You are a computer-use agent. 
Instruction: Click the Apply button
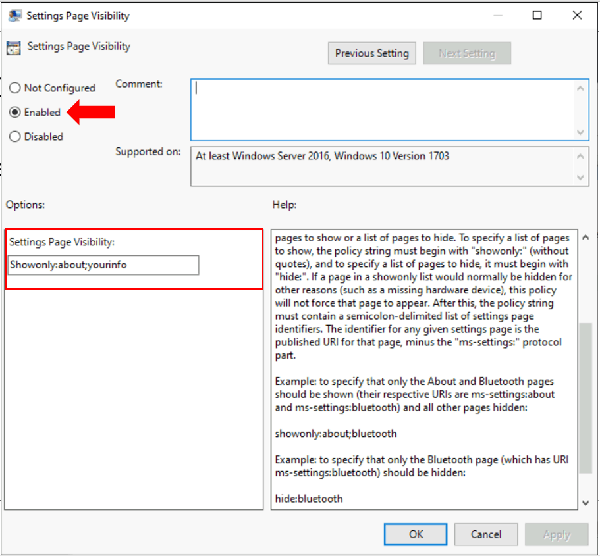[556, 534]
